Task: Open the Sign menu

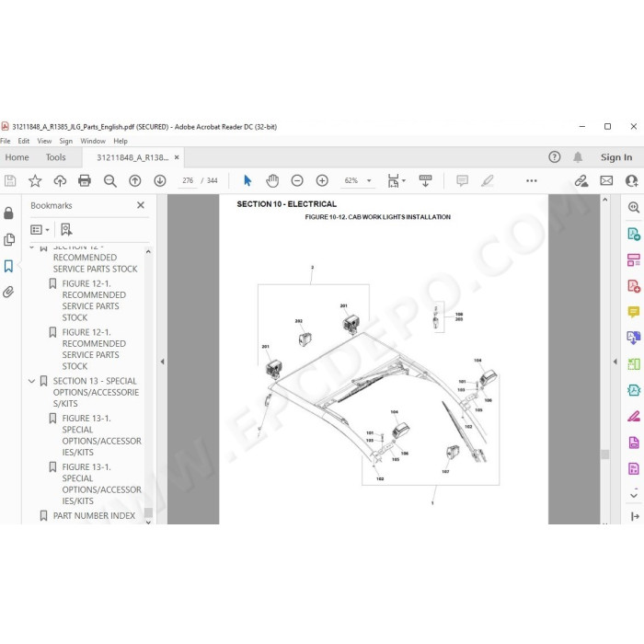Action: [x=65, y=141]
